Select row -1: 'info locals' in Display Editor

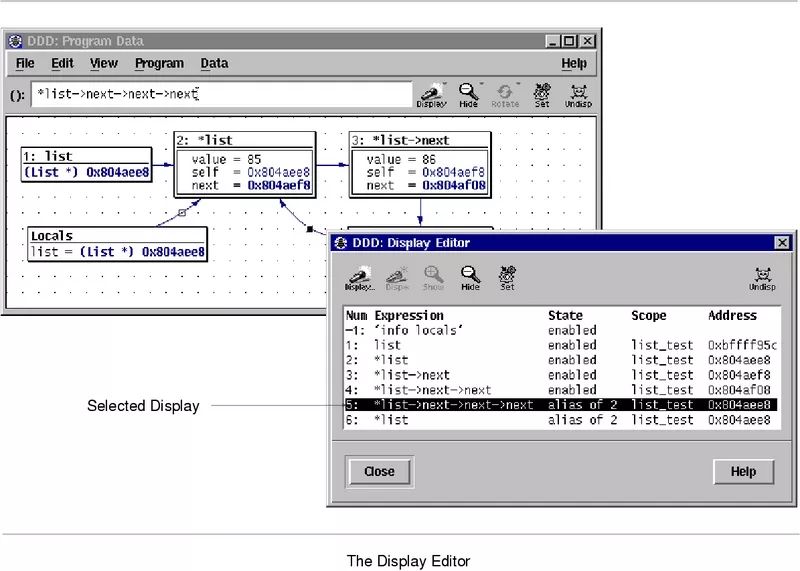pos(561,330)
